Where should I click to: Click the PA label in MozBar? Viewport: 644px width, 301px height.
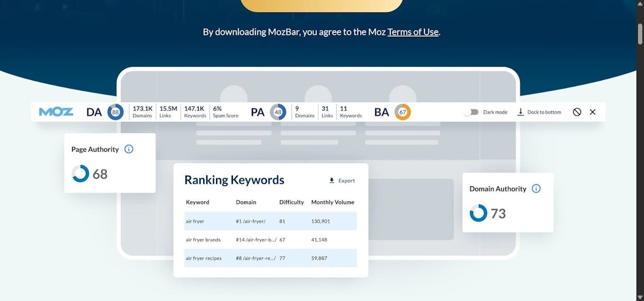pos(257,112)
